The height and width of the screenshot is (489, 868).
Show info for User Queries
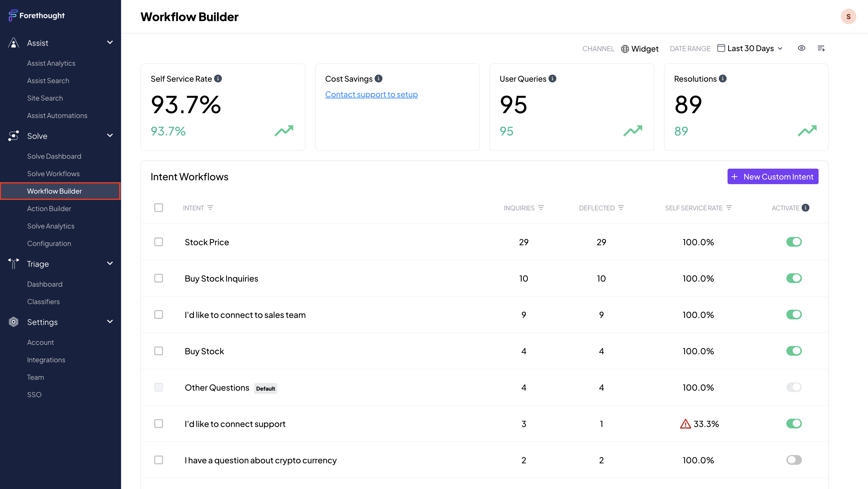[553, 79]
